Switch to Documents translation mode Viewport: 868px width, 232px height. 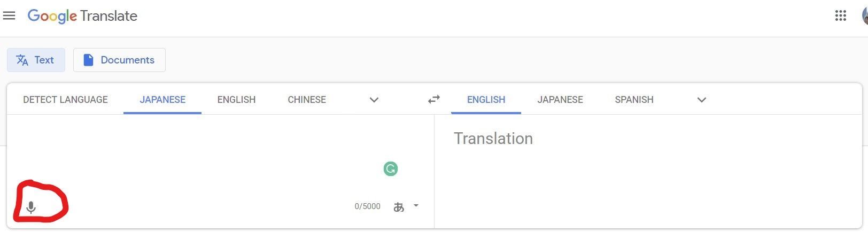point(119,60)
